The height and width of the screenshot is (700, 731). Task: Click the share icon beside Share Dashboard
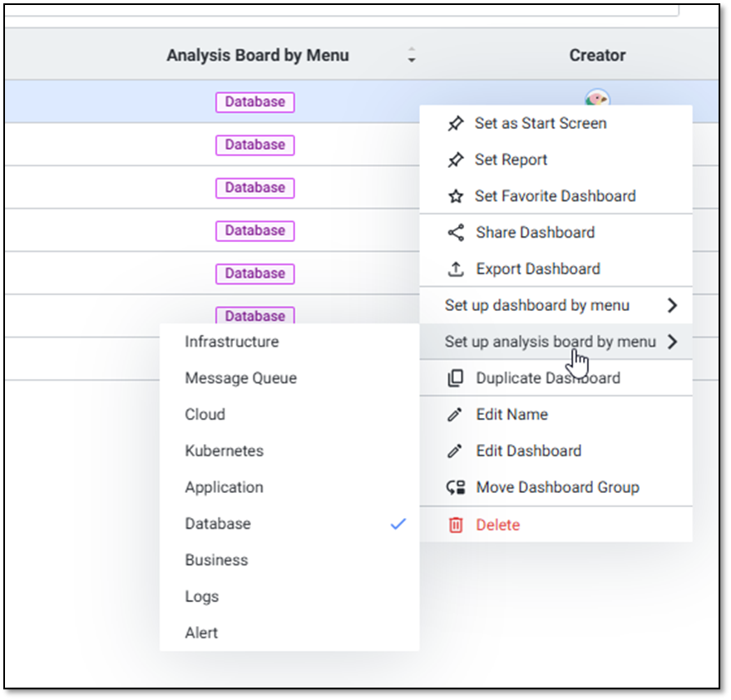(456, 233)
